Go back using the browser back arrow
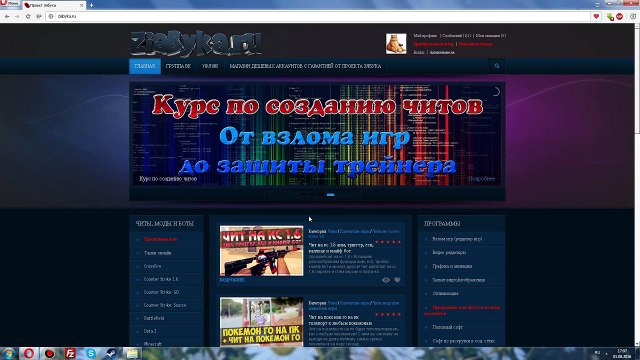640x360 pixels. (7, 16)
